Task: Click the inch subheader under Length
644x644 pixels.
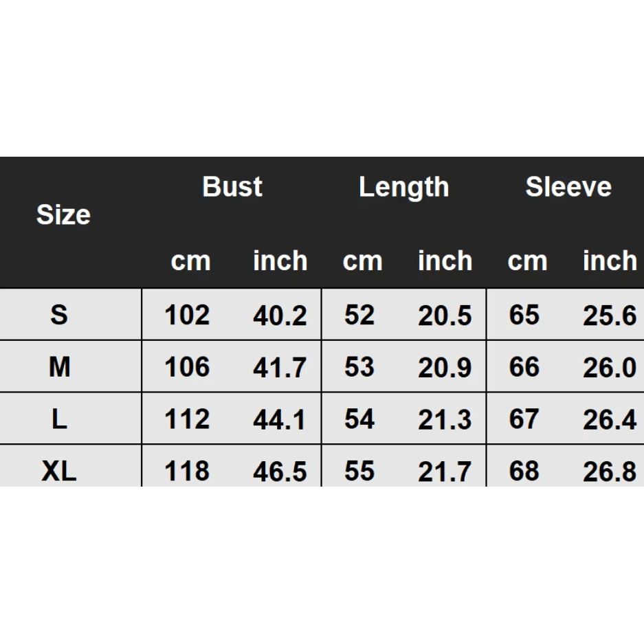Action: click(445, 261)
